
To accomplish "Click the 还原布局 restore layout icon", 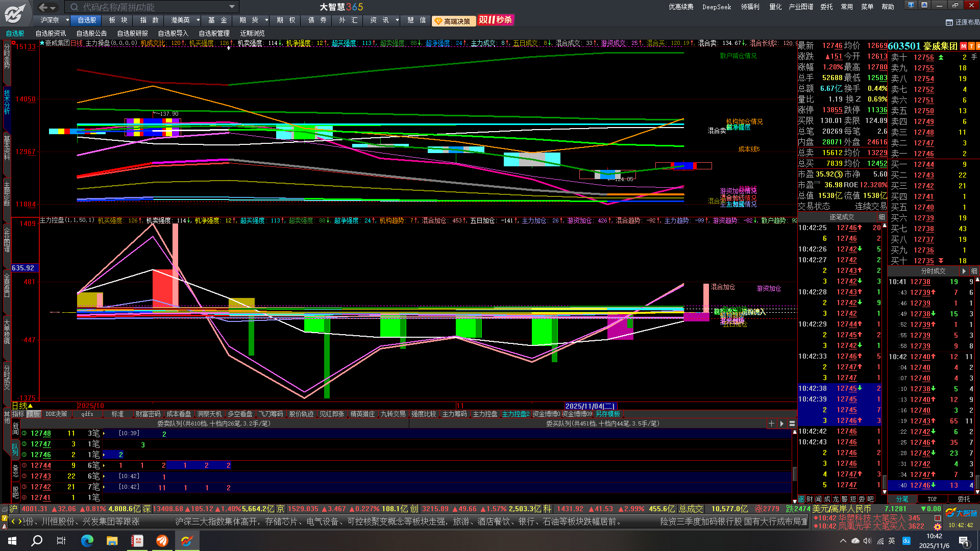I will click(x=949, y=22).
